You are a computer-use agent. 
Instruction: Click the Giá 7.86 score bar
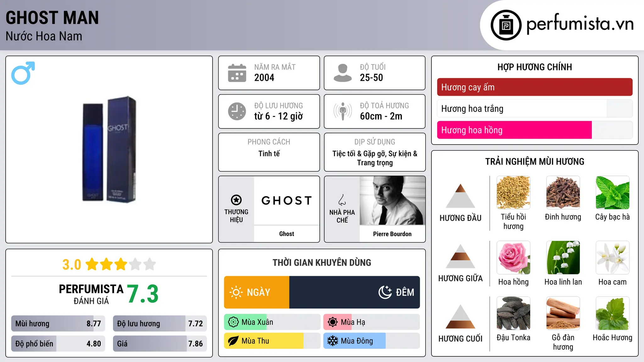point(160,343)
